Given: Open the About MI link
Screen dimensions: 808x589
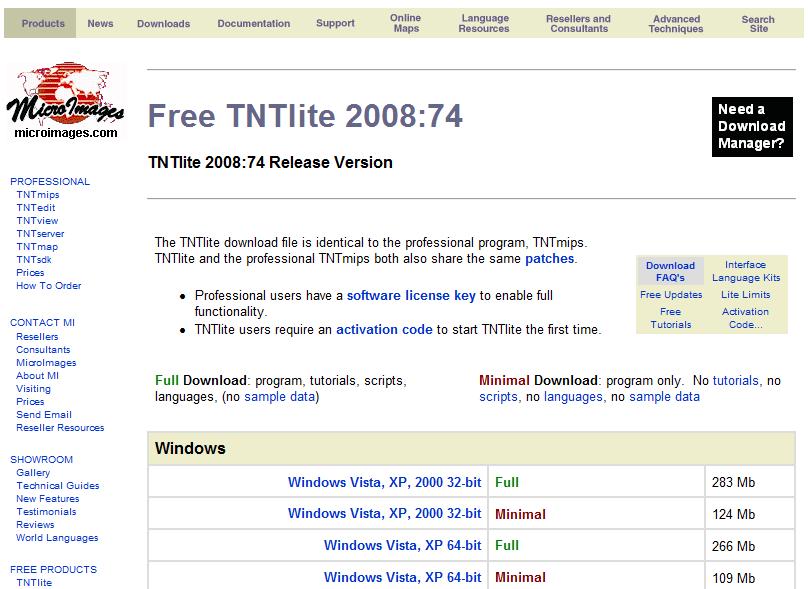Looking at the screenshot, I should tap(38, 376).
